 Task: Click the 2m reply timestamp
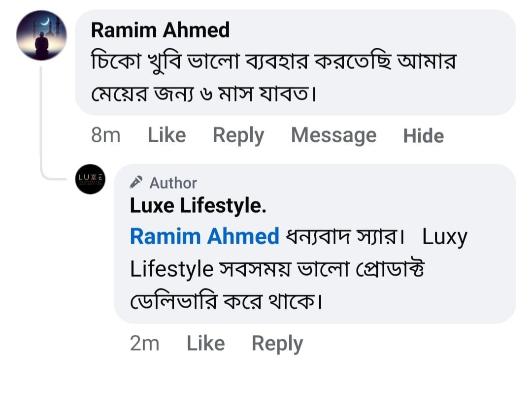click(144, 344)
